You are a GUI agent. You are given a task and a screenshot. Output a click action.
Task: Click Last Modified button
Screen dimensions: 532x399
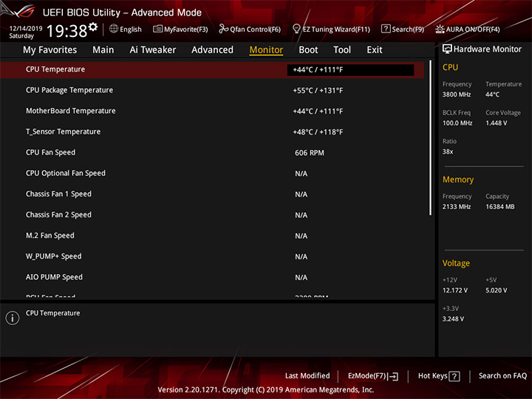[307, 375]
